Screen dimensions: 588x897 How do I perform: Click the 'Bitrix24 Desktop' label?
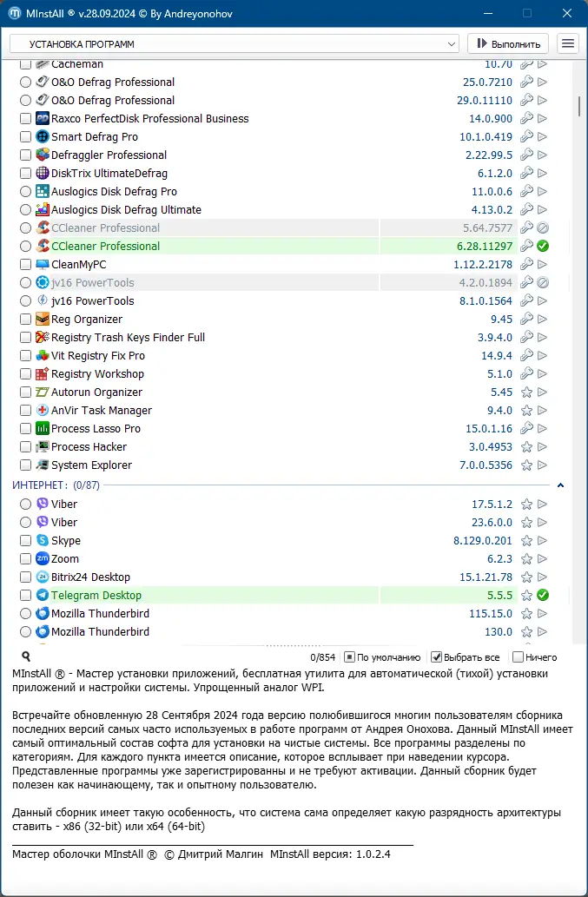[x=91, y=577]
